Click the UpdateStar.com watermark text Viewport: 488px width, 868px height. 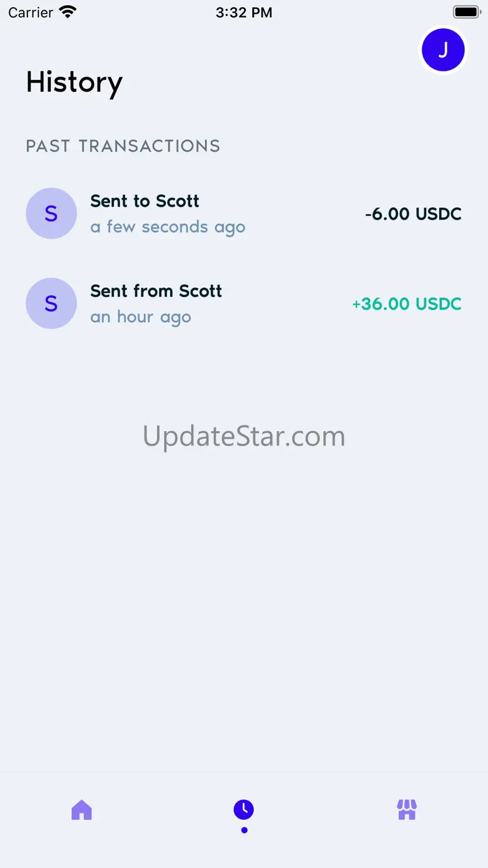point(244,436)
